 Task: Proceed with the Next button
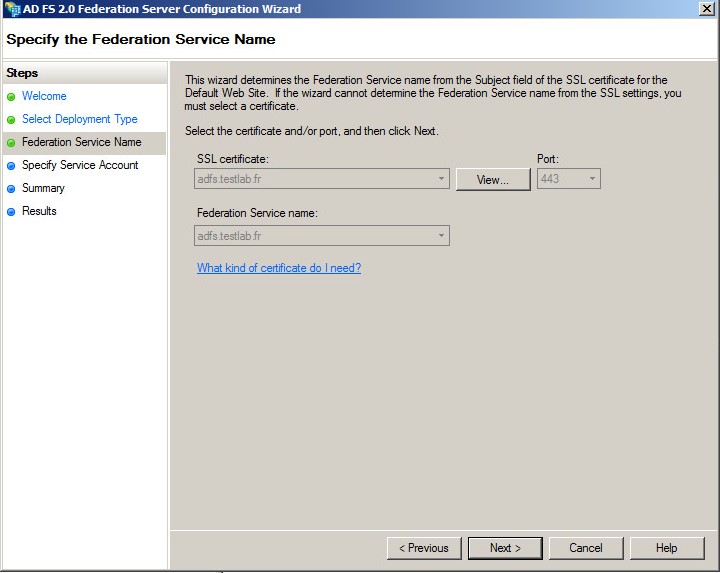(505, 548)
